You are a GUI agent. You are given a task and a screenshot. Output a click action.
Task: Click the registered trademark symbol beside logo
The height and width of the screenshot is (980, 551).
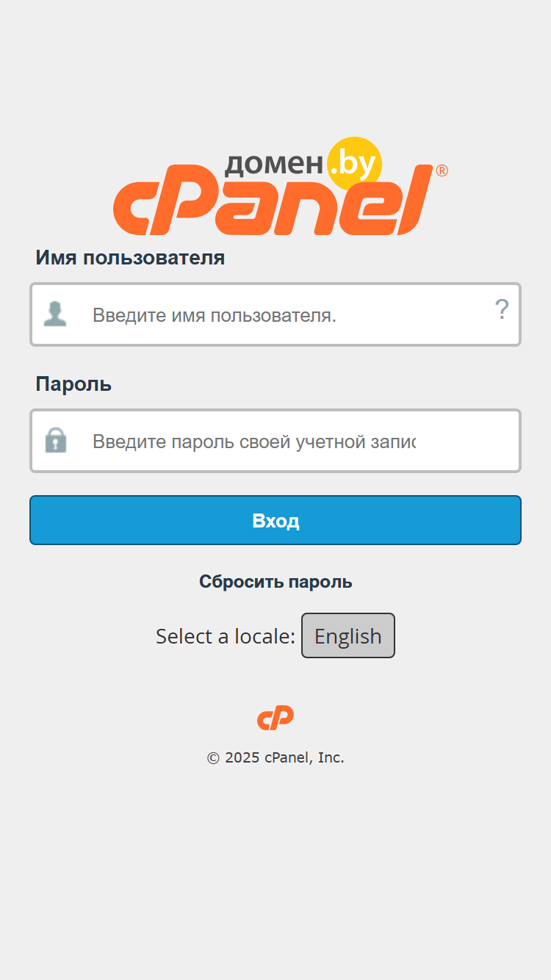[442, 170]
